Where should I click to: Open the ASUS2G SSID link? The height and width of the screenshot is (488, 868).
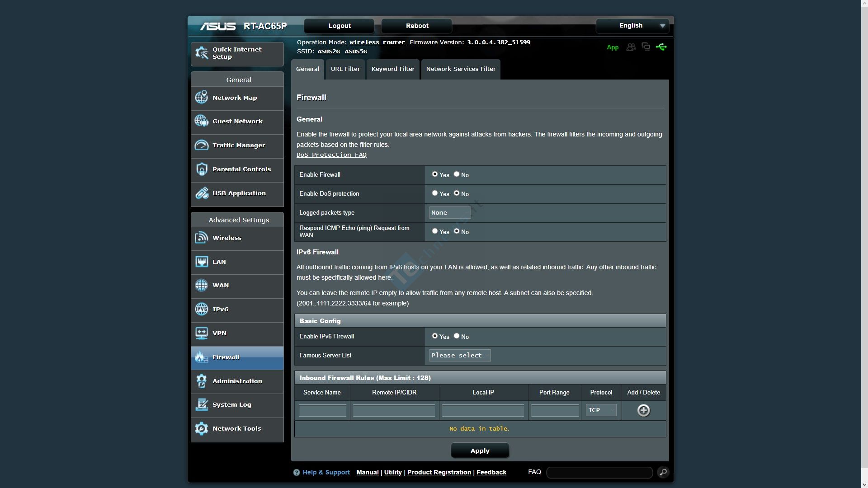pos(329,52)
